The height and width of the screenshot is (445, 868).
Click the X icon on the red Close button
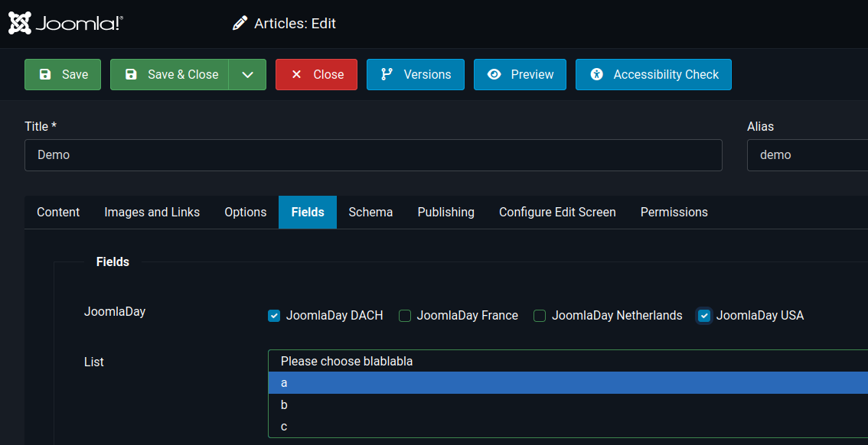coord(296,75)
